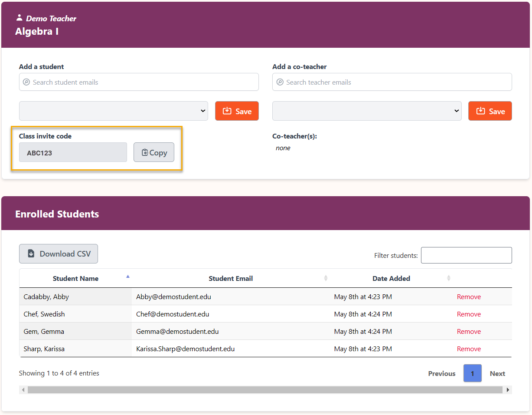This screenshot has width=532, height=415.
Task: Select the Sharp, Karissa name cell
Action: click(x=75, y=349)
